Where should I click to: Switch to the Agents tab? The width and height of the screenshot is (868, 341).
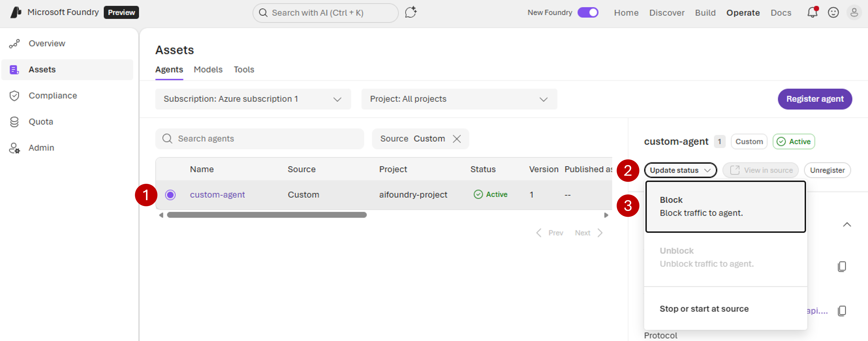coord(169,70)
